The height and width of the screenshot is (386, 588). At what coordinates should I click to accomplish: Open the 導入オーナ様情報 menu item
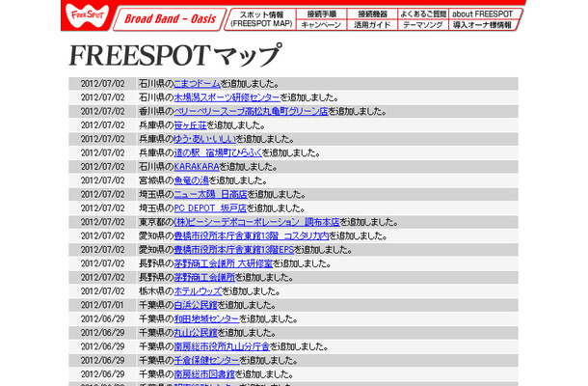click(482, 25)
